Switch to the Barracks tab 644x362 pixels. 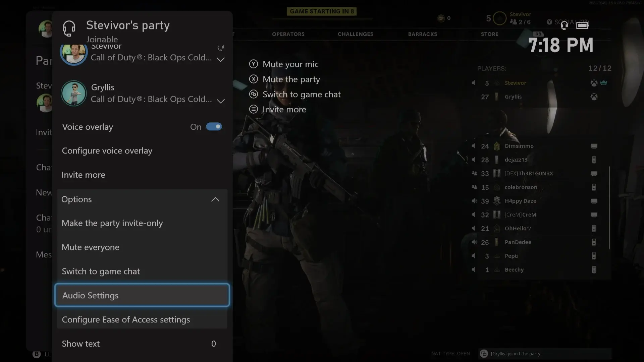(422, 34)
